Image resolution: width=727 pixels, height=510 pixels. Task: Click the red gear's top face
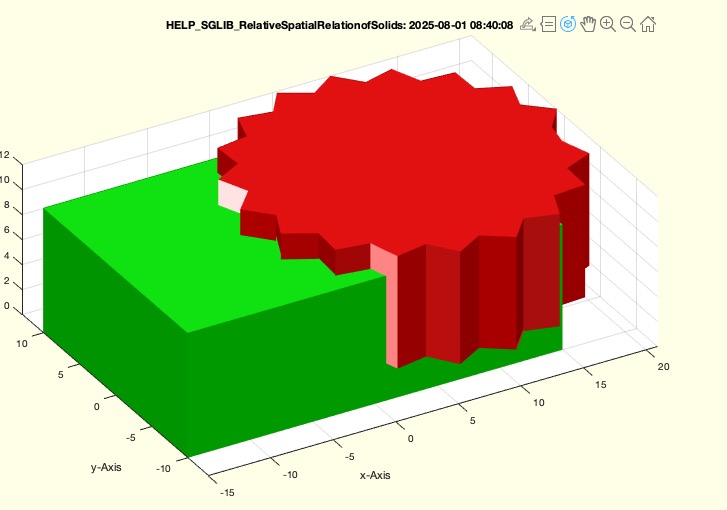400,160
